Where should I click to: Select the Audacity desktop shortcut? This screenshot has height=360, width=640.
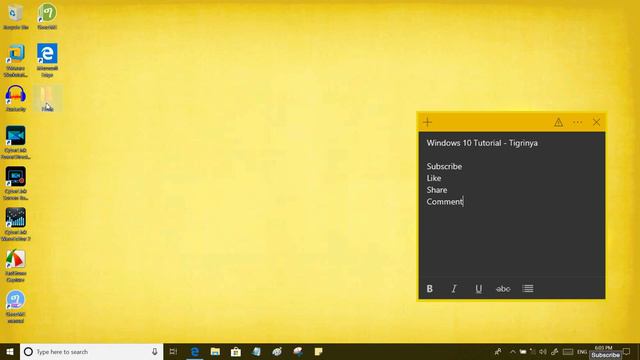click(x=16, y=98)
